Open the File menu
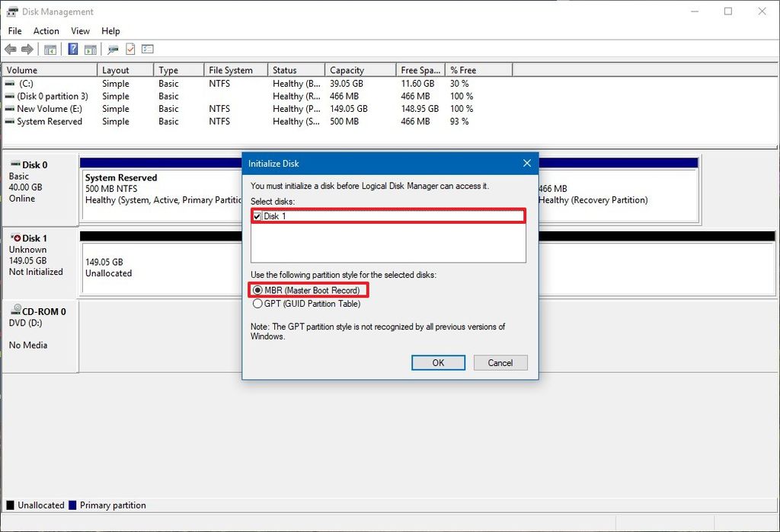This screenshot has width=780, height=532. pos(14,31)
